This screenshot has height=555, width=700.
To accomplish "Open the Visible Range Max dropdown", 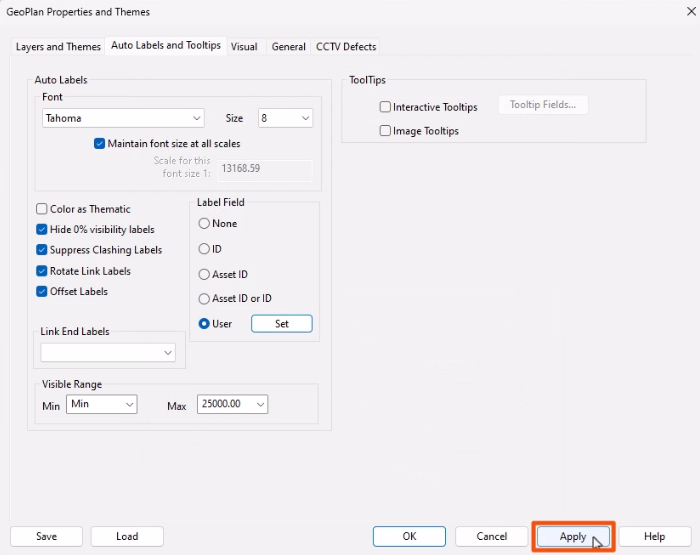I will (x=233, y=404).
